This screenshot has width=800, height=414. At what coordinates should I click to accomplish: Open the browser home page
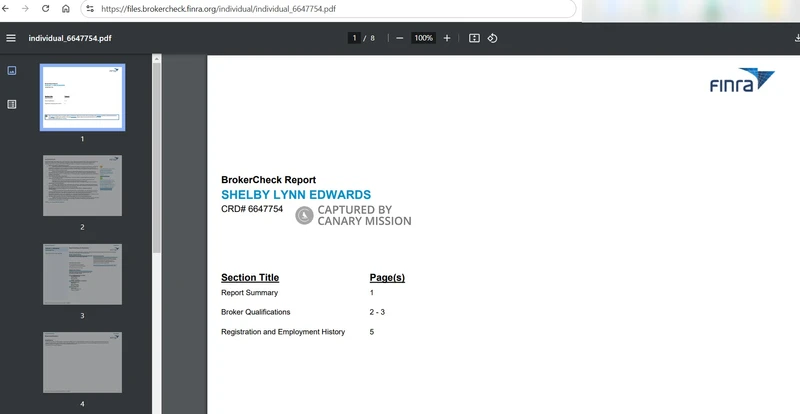click(66, 9)
